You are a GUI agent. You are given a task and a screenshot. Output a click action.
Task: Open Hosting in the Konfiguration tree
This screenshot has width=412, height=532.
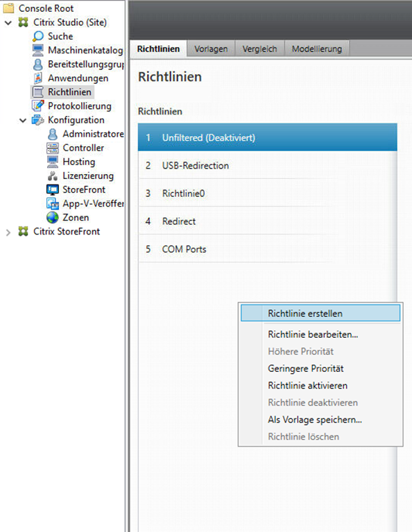click(79, 162)
